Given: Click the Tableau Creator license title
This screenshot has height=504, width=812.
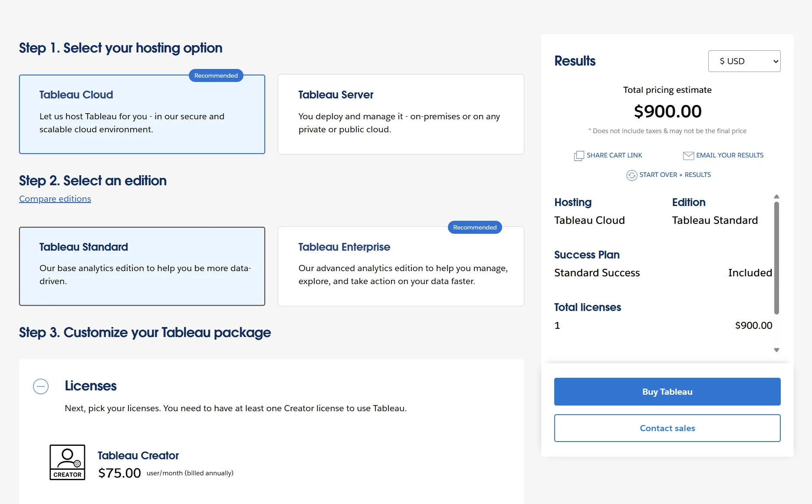Looking at the screenshot, I should (x=138, y=455).
